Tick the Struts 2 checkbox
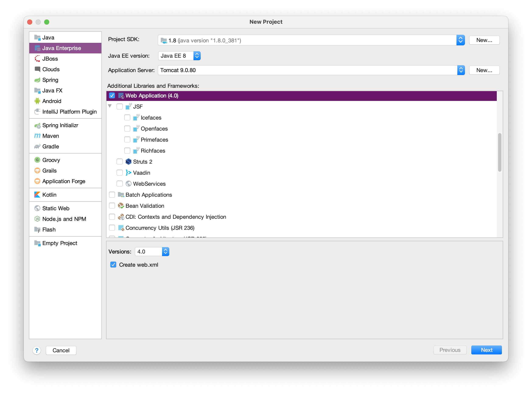The width and height of the screenshot is (532, 393). pyautogui.click(x=119, y=162)
